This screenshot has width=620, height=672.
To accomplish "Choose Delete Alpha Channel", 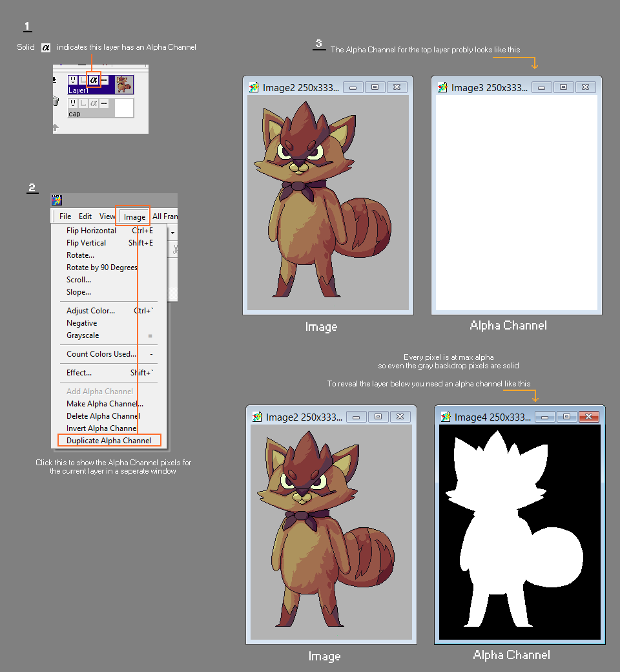I will (x=109, y=416).
